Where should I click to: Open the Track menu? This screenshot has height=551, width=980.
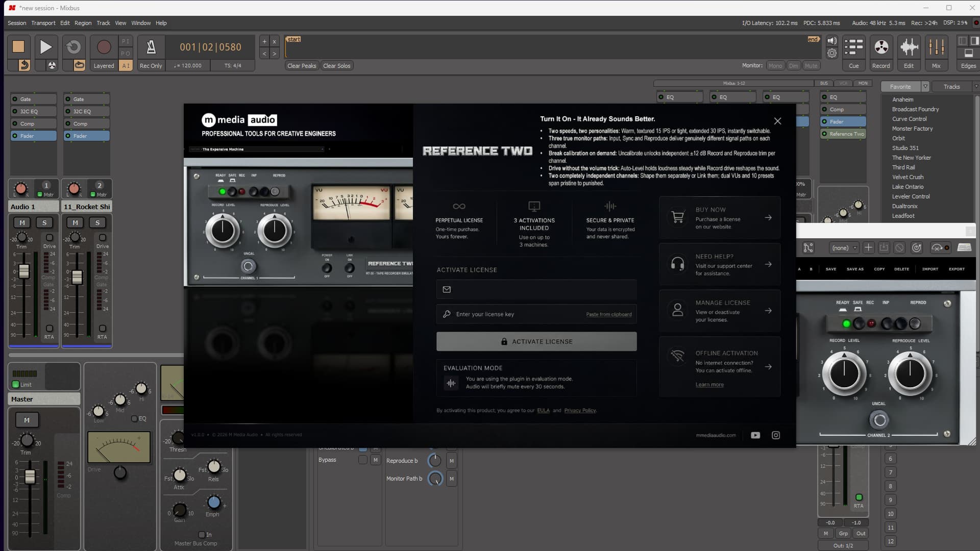pyautogui.click(x=103, y=23)
